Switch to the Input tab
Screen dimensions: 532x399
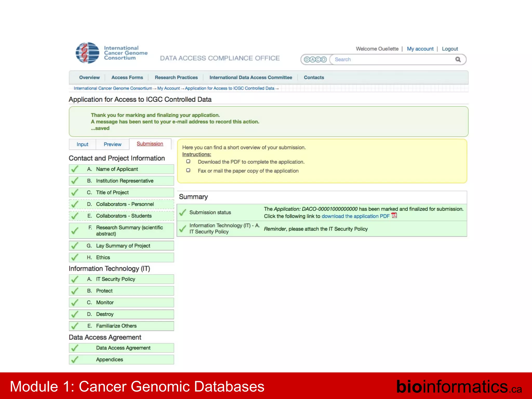coord(82,144)
